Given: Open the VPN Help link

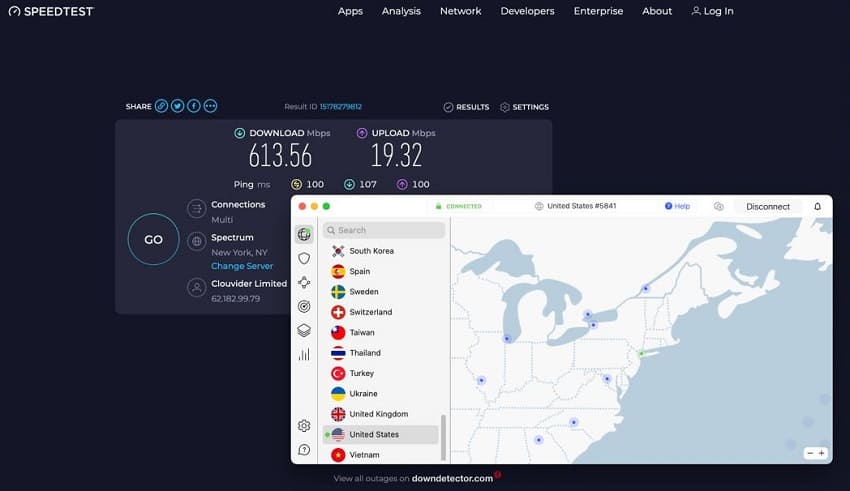Looking at the screenshot, I should point(678,206).
